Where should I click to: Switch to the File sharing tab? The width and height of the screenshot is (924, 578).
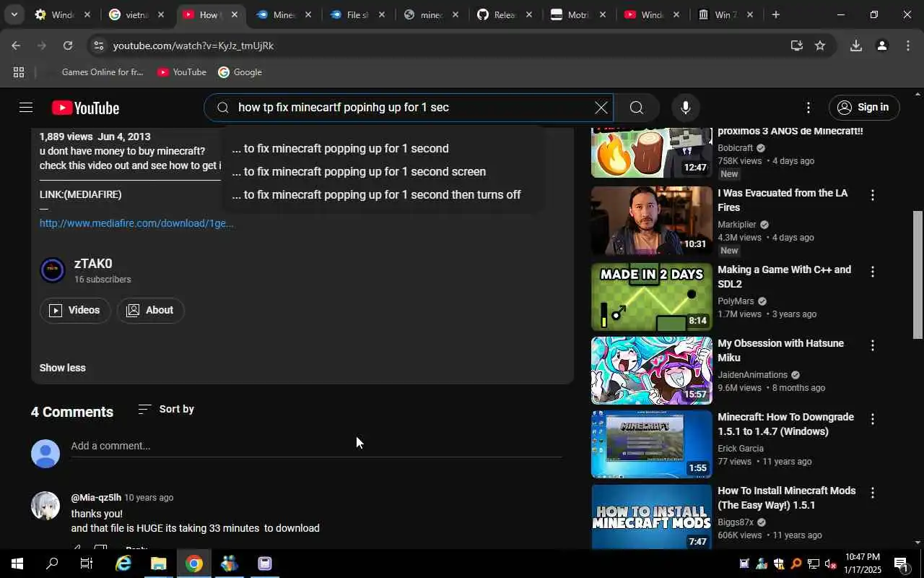point(357,14)
